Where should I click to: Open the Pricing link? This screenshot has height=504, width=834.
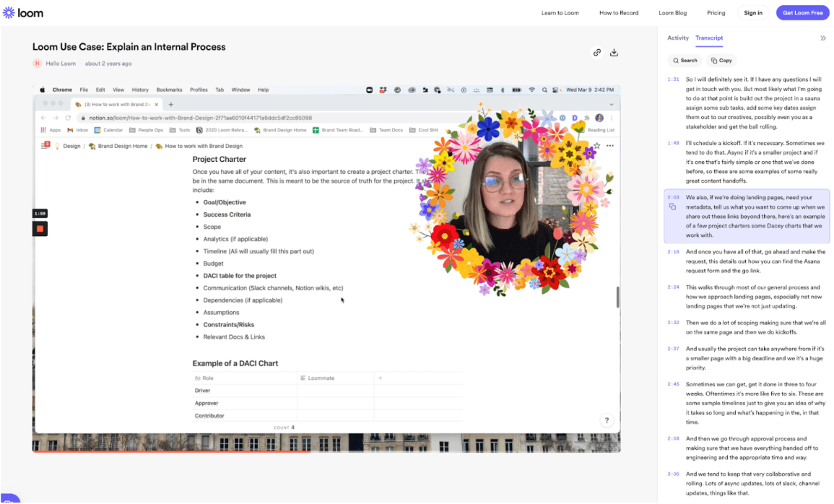(x=716, y=12)
